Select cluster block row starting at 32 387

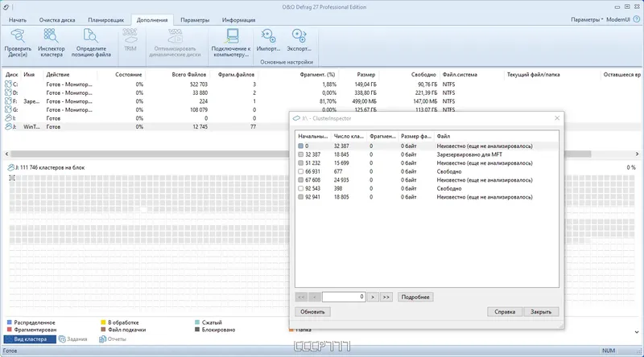tap(427, 154)
